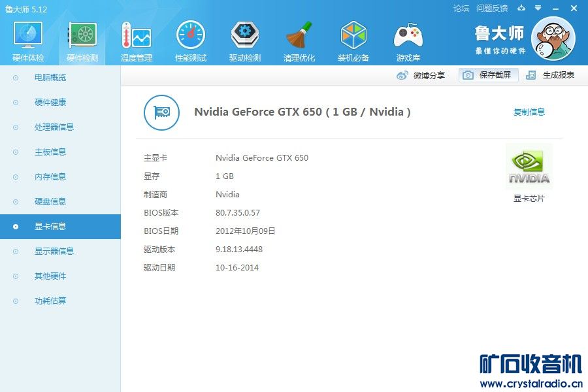Screen dimensions: 588x392
Task: Click the 显存 value 1 GB
Action: click(x=224, y=176)
